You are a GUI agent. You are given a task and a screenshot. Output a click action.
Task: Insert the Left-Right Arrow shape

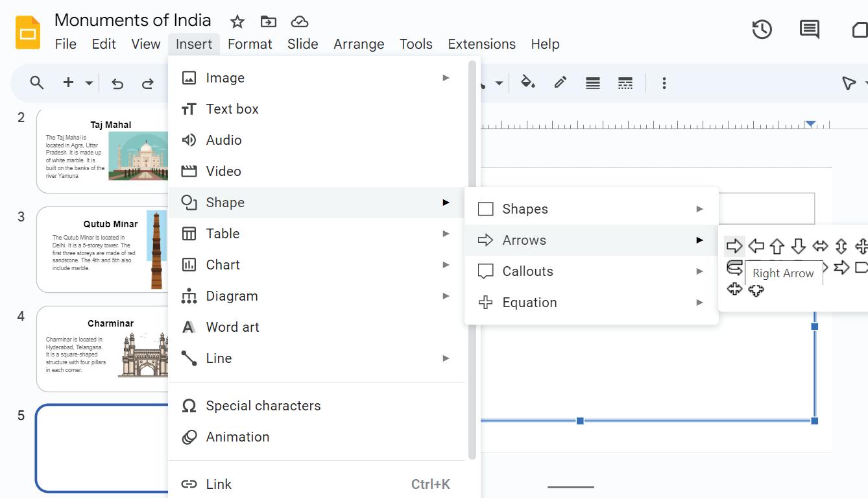[820, 246]
